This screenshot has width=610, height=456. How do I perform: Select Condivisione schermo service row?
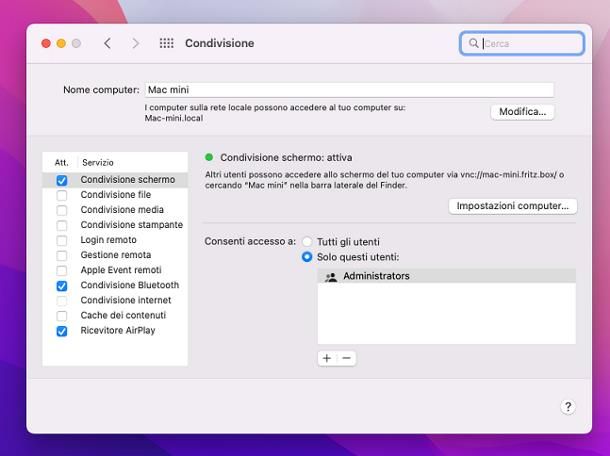point(115,180)
